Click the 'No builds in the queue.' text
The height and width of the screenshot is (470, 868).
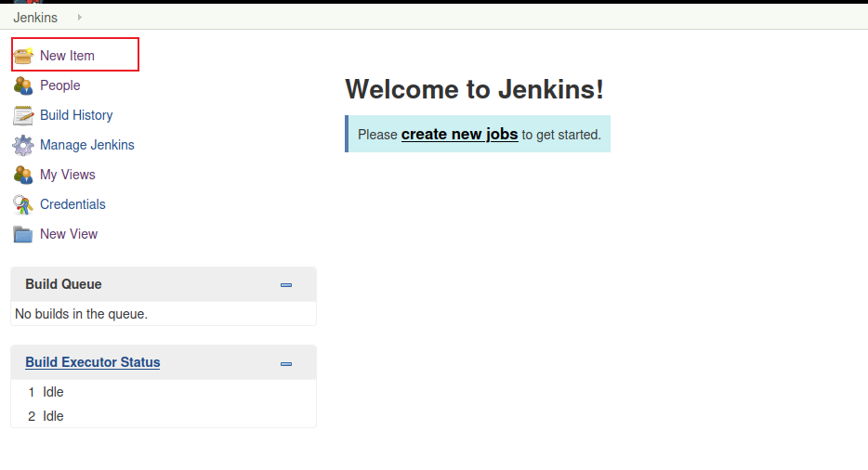(82, 314)
